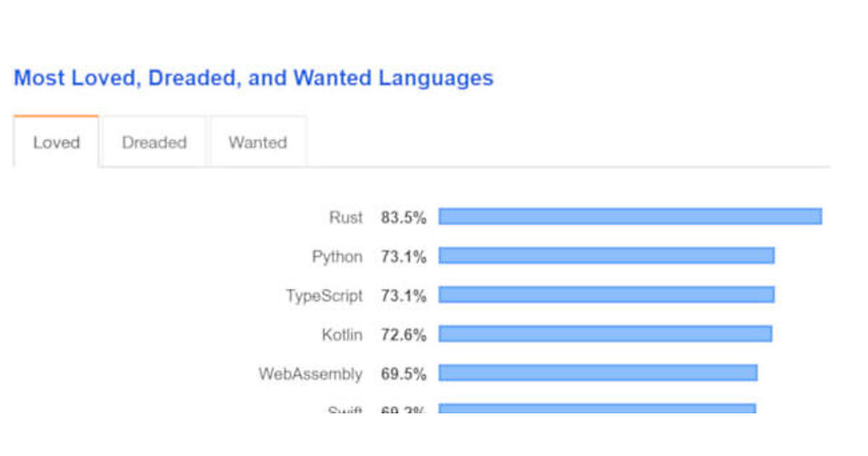Click the WebAssembly 69.5% percentage value
The image size is (868, 456).
point(404,373)
